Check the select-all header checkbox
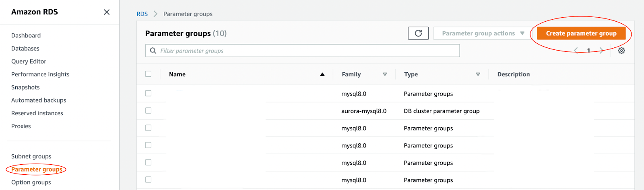Screen dimensions: 644x190 click(149, 74)
